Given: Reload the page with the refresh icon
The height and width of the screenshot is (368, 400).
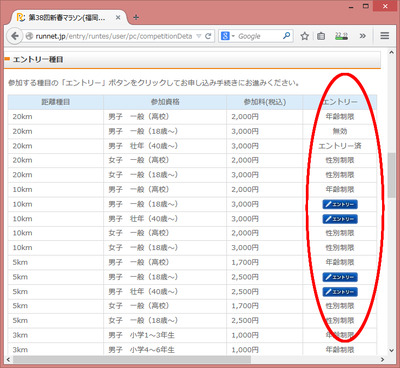Looking at the screenshot, I should coord(208,36).
